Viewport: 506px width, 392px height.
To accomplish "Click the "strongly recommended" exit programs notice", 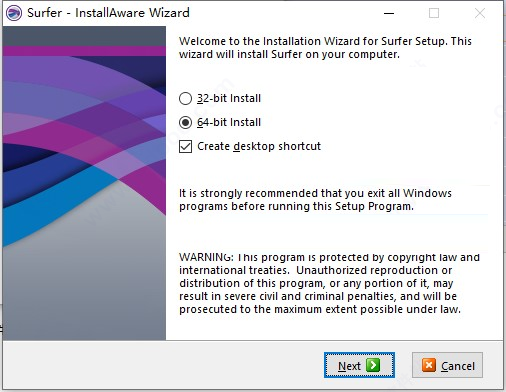I will [315, 200].
